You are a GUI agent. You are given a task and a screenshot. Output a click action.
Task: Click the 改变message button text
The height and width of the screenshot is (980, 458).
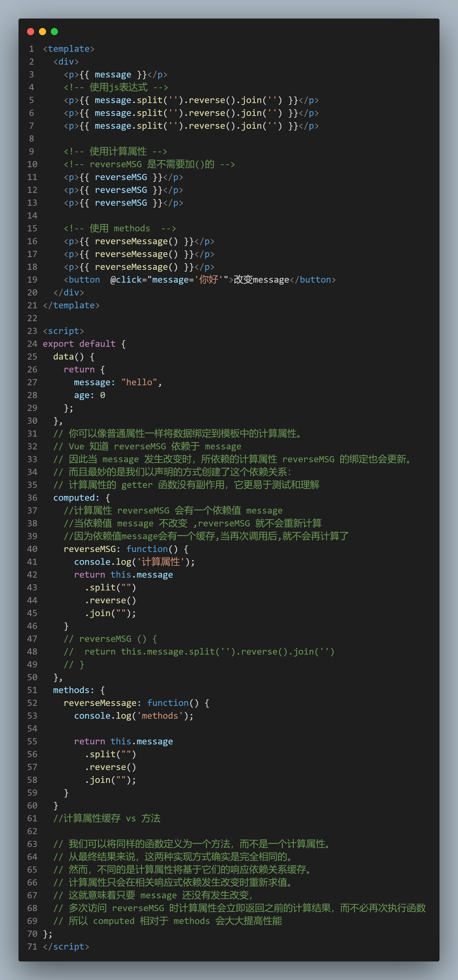click(261, 280)
